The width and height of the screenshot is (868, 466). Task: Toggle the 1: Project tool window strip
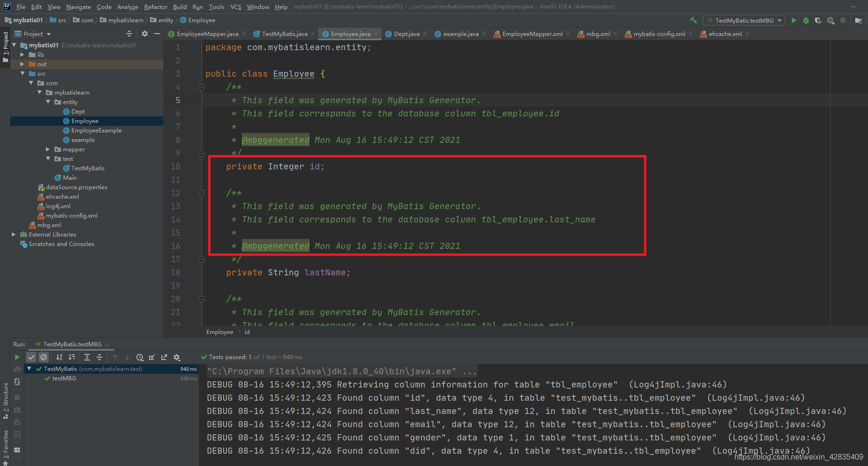pyautogui.click(x=5, y=47)
